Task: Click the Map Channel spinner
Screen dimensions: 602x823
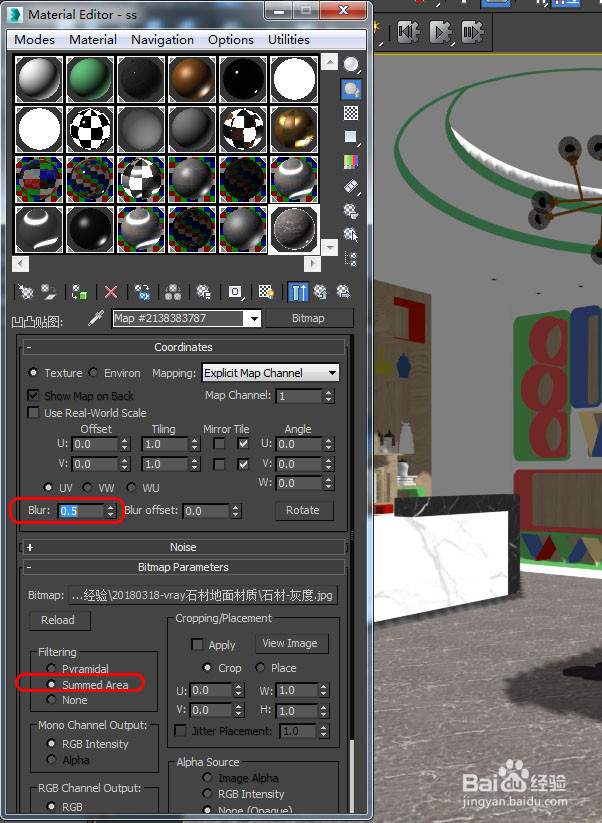Action: [x=329, y=395]
